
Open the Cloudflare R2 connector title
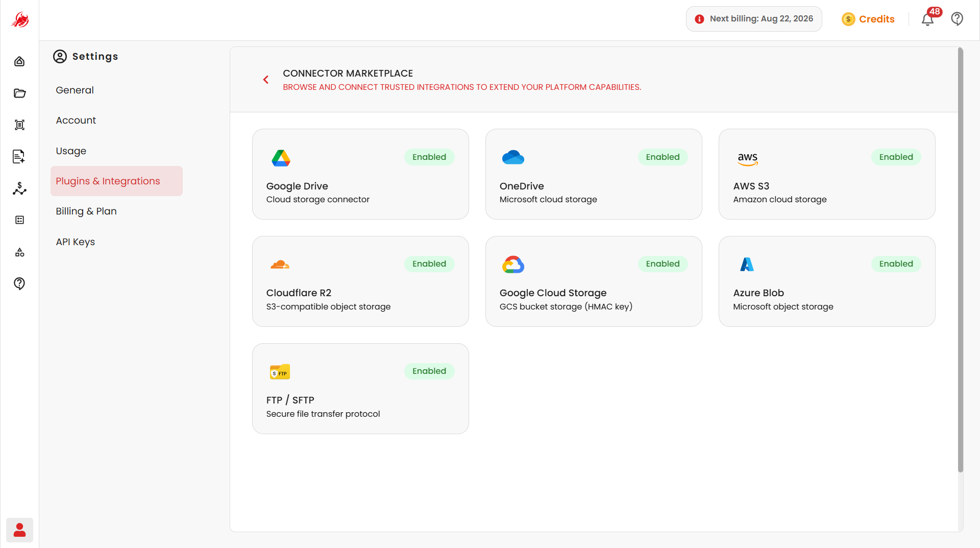click(x=299, y=293)
